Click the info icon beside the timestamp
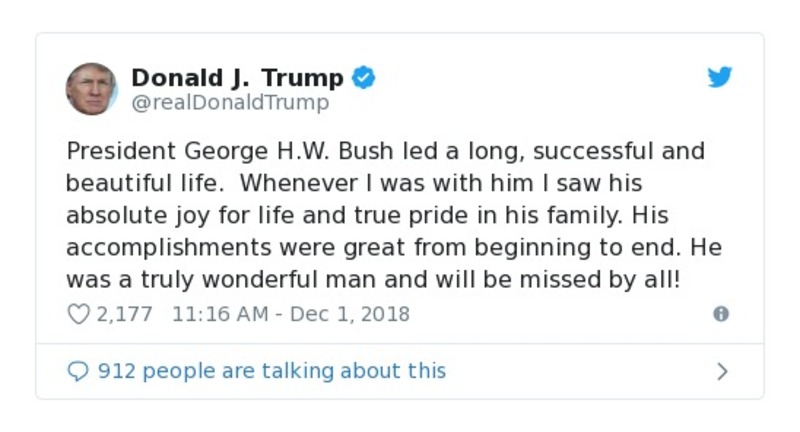Image resolution: width=800 pixels, height=432 pixels. tap(720, 314)
